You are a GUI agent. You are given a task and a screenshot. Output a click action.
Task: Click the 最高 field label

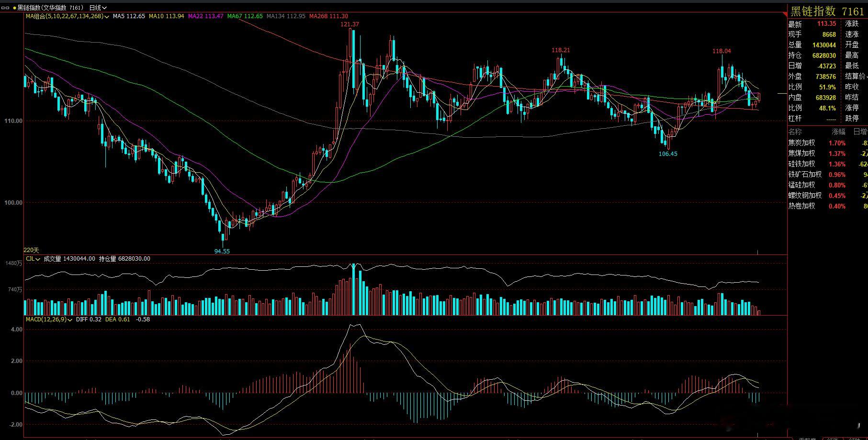click(852, 55)
